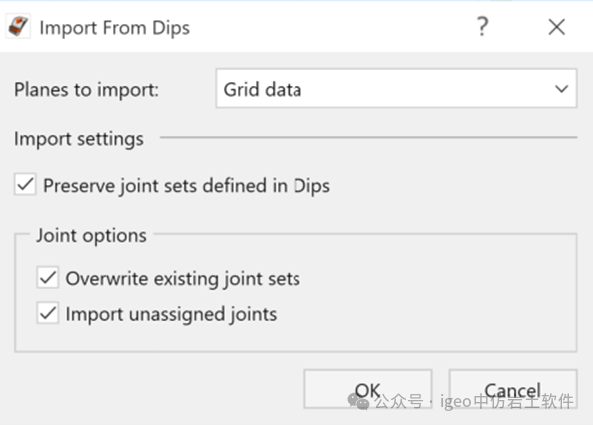Click the Overwrite existing joint sets label text

click(183, 279)
